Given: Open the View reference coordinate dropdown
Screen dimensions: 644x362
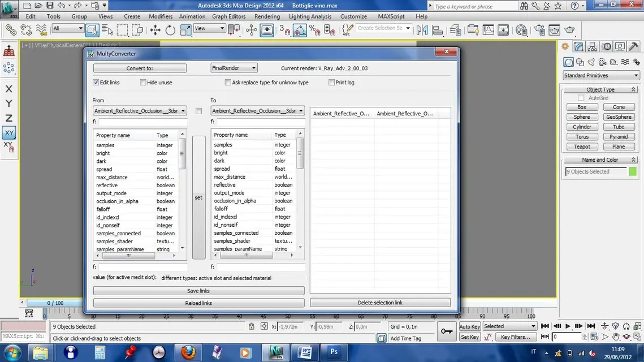Looking at the screenshot, I should coord(209,28).
